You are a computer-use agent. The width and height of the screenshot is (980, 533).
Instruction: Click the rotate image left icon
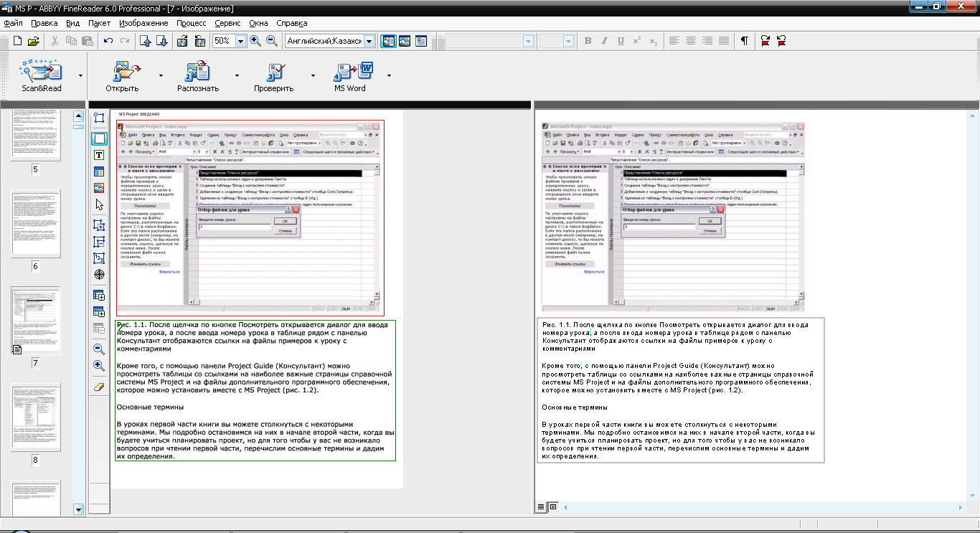[199, 41]
